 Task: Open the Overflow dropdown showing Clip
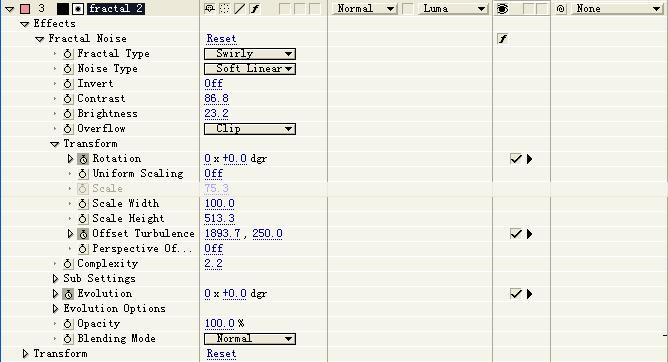[250, 129]
